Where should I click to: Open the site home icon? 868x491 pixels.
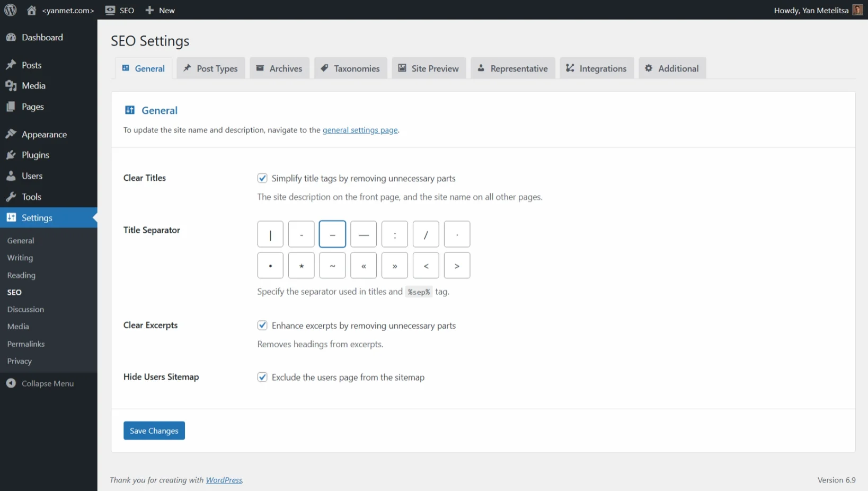32,10
